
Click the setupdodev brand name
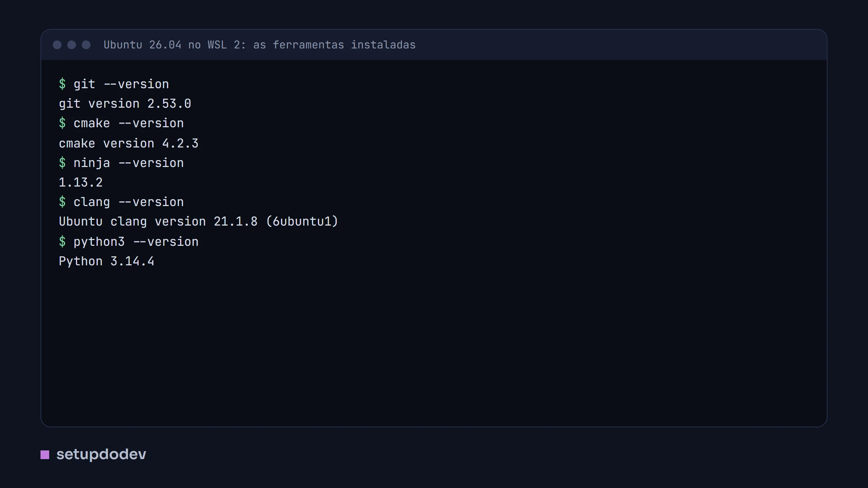[101, 454]
